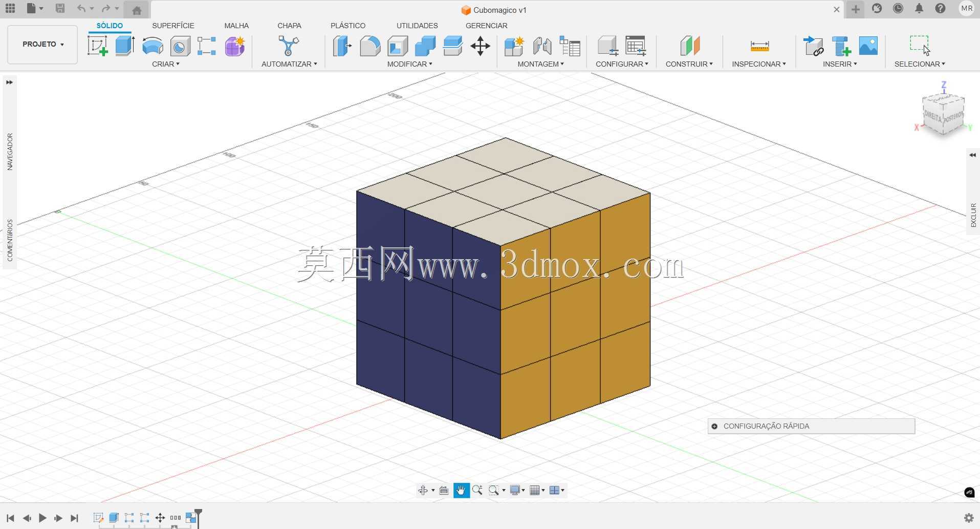
Task: Click the window selection tool icon
Action: pos(920,45)
